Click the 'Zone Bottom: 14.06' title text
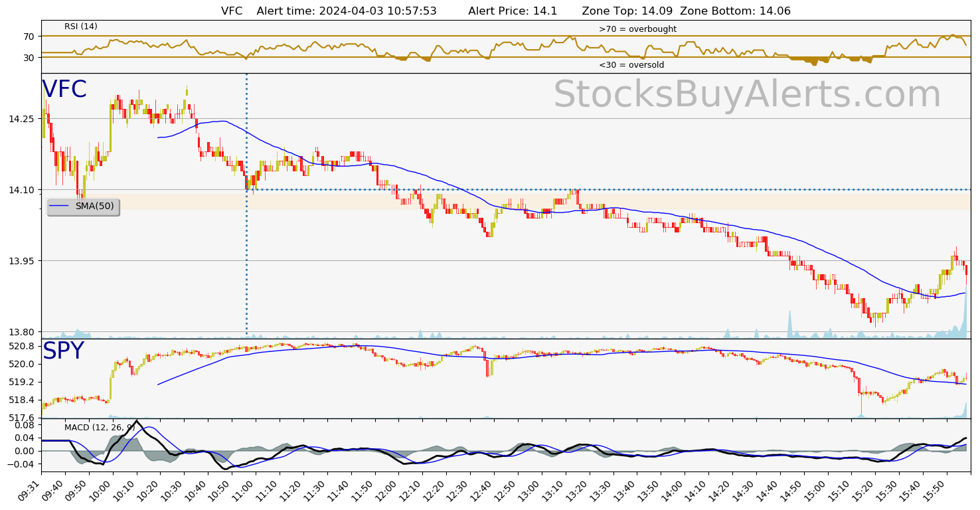The height and width of the screenshot is (510, 980). click(735, 11)
